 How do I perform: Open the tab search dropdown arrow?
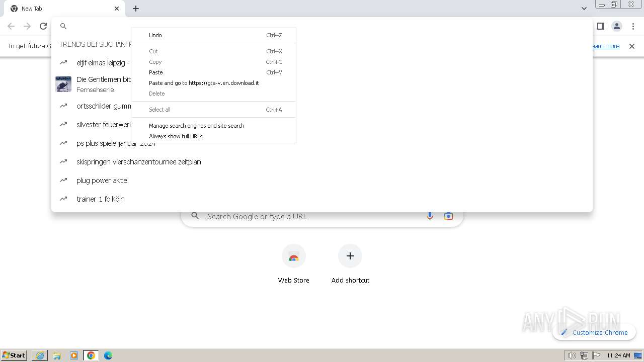click(584, 9)
